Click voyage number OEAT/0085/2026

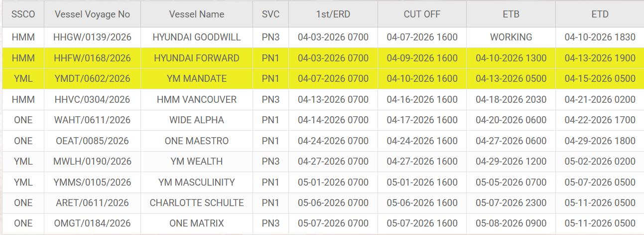click(92, 141)
